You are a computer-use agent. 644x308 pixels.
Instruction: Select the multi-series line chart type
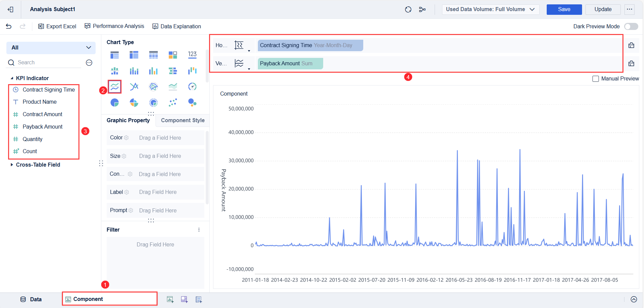click(x=134, y=87)
